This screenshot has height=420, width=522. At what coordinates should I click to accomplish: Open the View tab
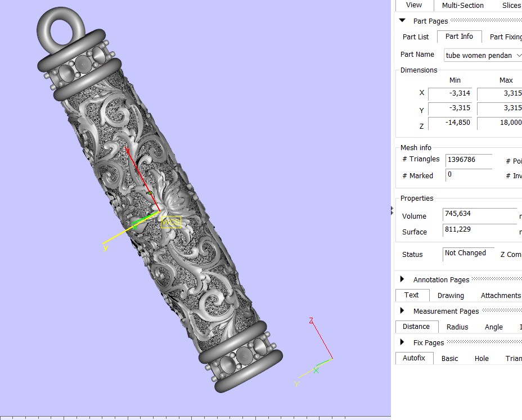pos(414,5)
